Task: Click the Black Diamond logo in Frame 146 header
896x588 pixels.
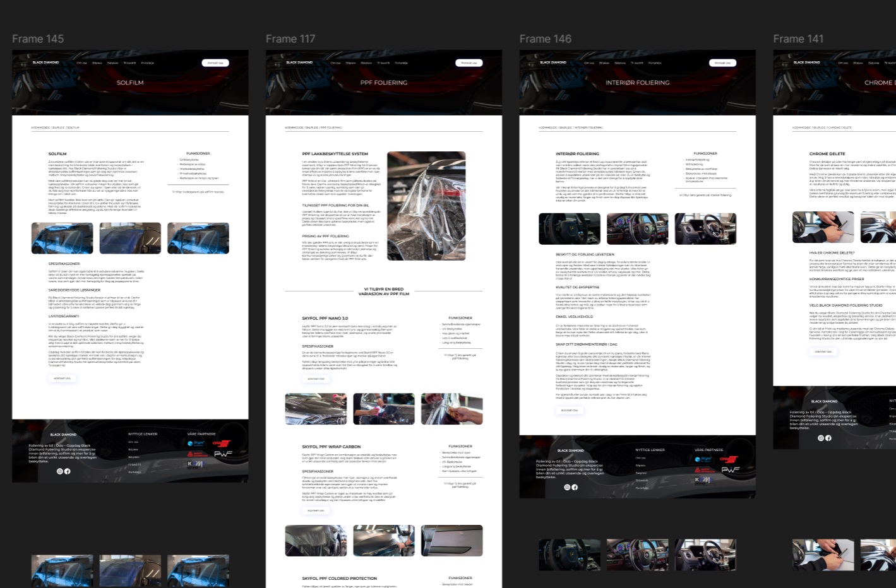Action: [553, 62]
